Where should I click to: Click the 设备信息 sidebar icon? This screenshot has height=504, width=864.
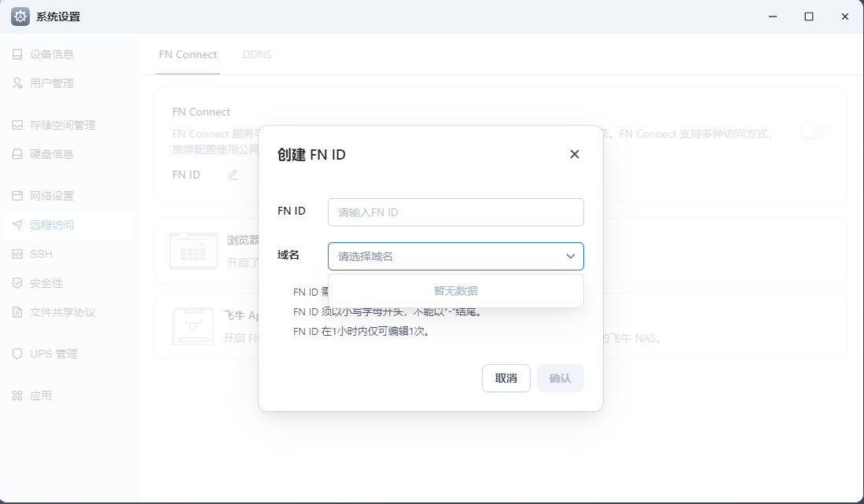17,54
